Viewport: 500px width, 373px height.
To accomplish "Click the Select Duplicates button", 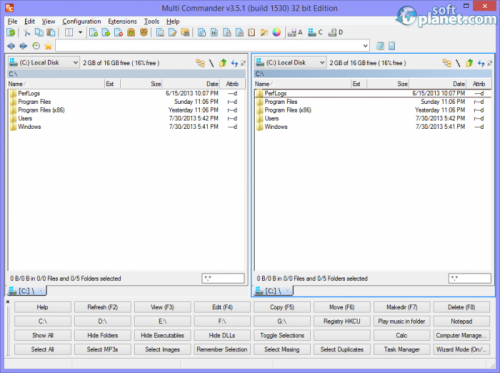I will tap(342, 349).
